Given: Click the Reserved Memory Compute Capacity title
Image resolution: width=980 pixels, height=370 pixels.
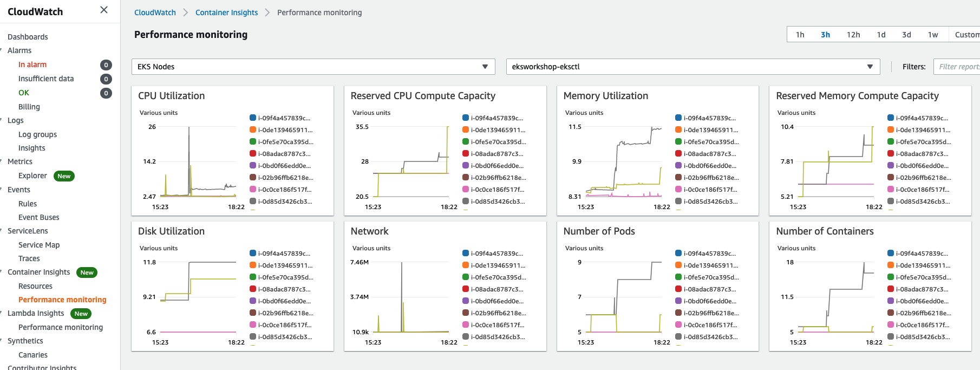Looking at the screenshot, I should (858, 96).
